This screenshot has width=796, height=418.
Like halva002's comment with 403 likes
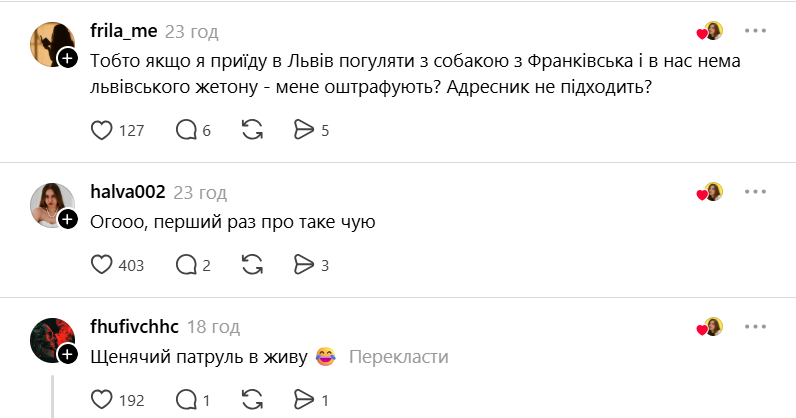pyautogui.click(x=102, y=265)
